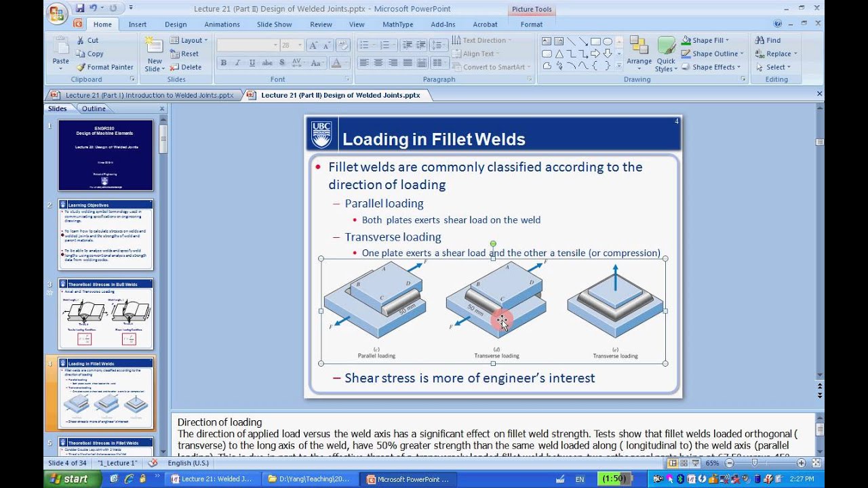Click the Office button
Viewport: 868px width, 488px height.
pyautogui.click(x=57, y=14)
